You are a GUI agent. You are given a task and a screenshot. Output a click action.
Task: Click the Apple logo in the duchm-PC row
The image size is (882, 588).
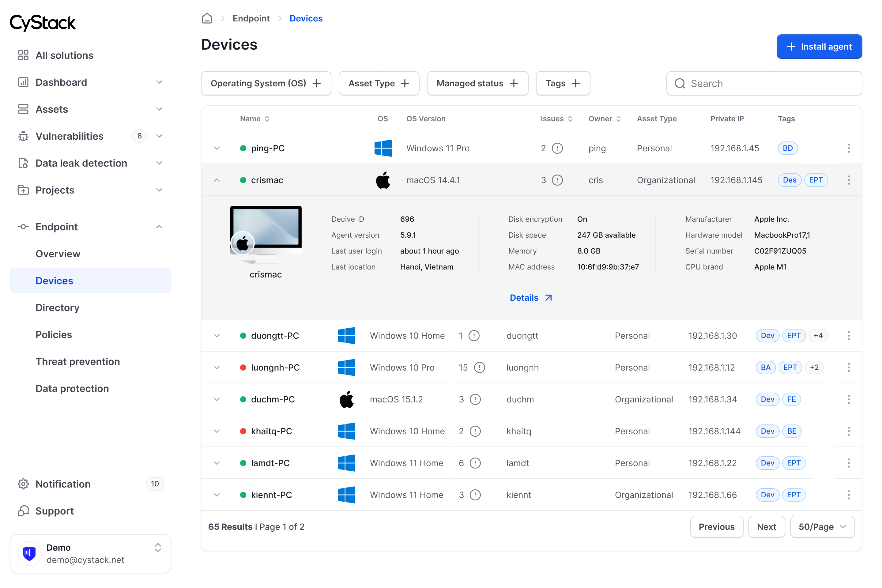pyautogui.click(x=346, y=399)
